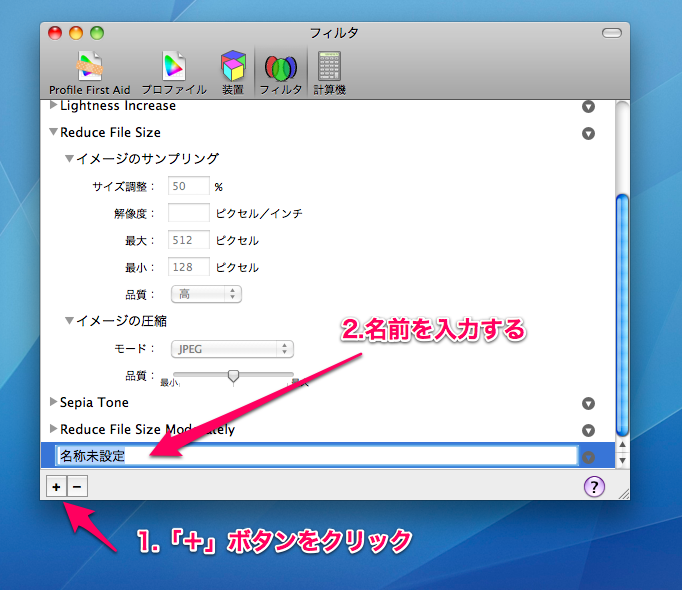Add a new filter with plus button
The image size is (682, 590).
pos(57,486)
